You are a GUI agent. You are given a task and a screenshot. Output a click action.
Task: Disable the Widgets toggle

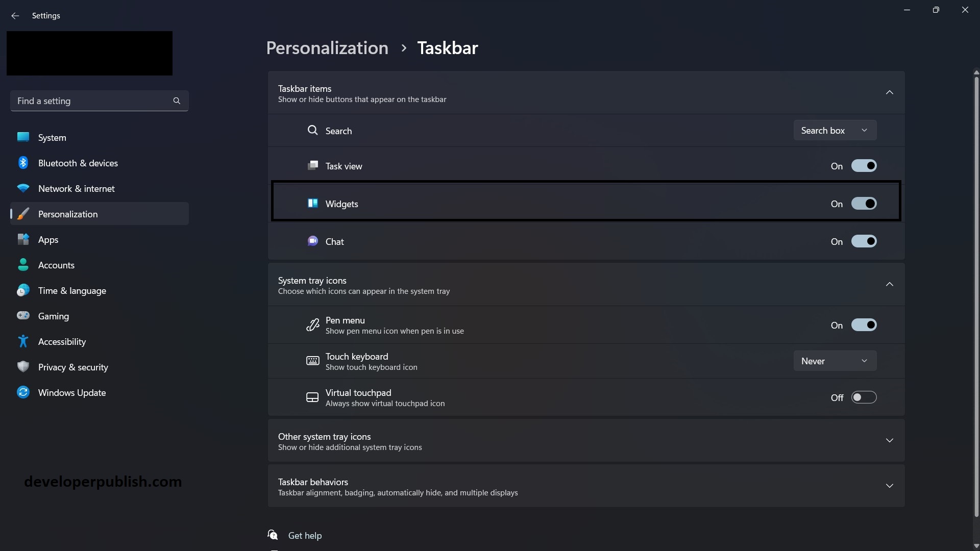pyautogui.click(x=864, y=203)
